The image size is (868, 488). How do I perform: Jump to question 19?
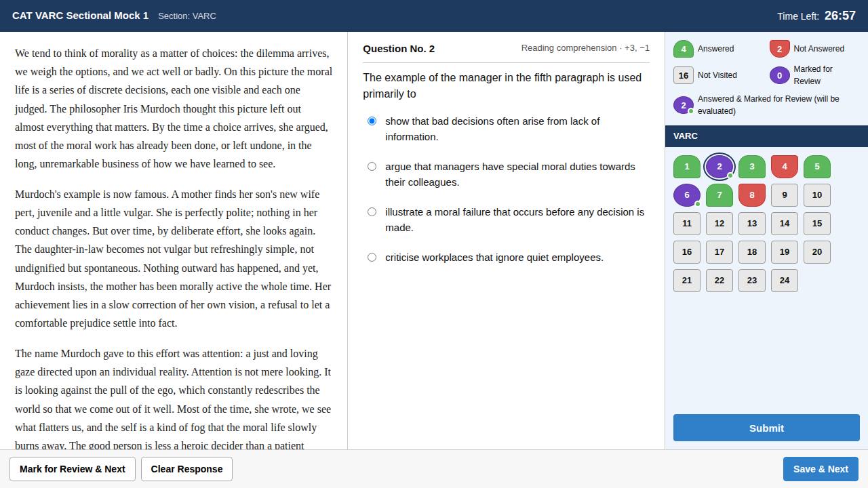pyautogui.click(x=785, y=252)
